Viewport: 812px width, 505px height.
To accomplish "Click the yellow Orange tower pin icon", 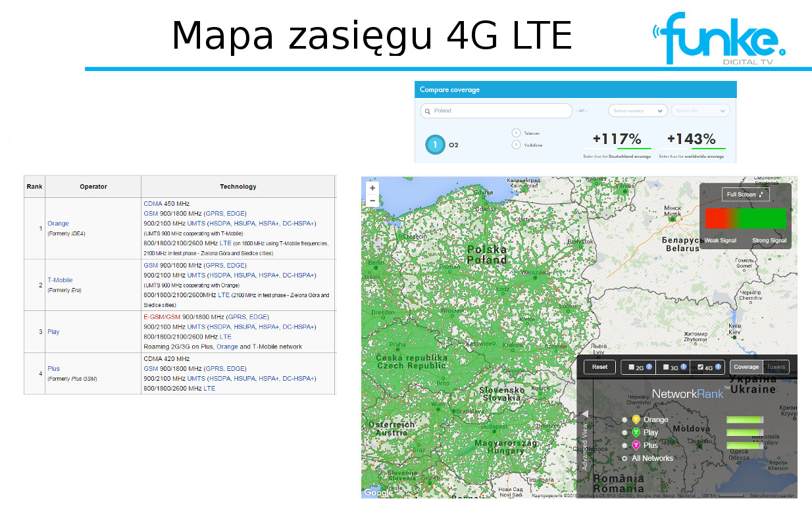I will pyautogui.click(x=636, y=420).
